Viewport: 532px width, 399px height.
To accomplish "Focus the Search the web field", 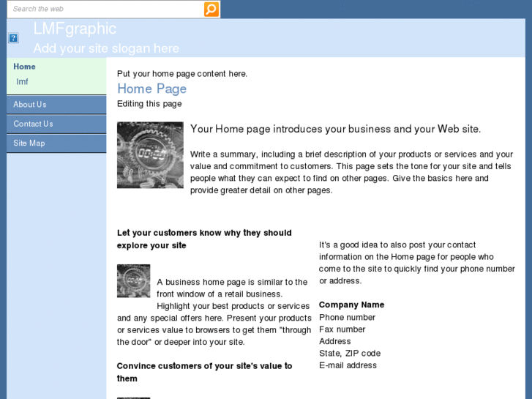I will (x=105, y=10).
